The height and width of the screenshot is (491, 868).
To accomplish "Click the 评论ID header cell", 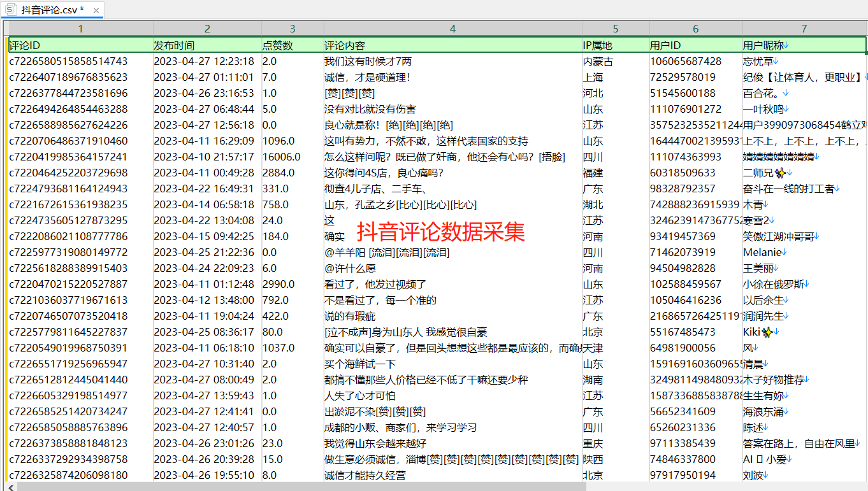I will click(x=80, y=45).
